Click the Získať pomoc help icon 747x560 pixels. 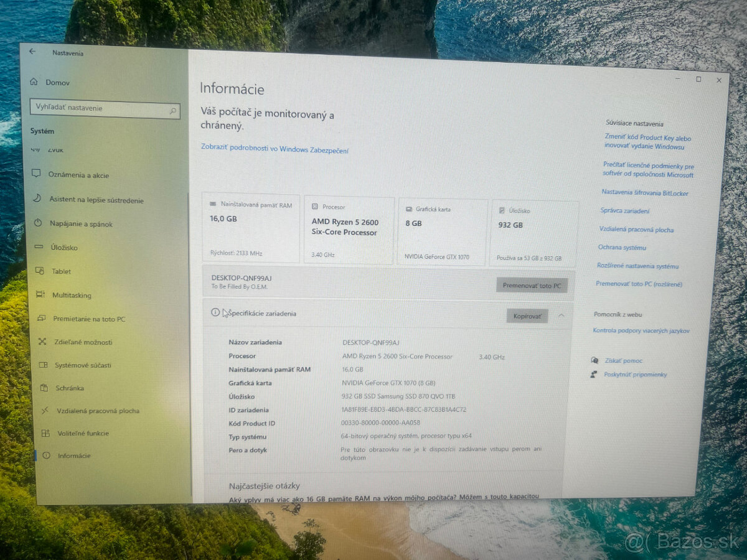pyautogui.click(x=594, y=360)
